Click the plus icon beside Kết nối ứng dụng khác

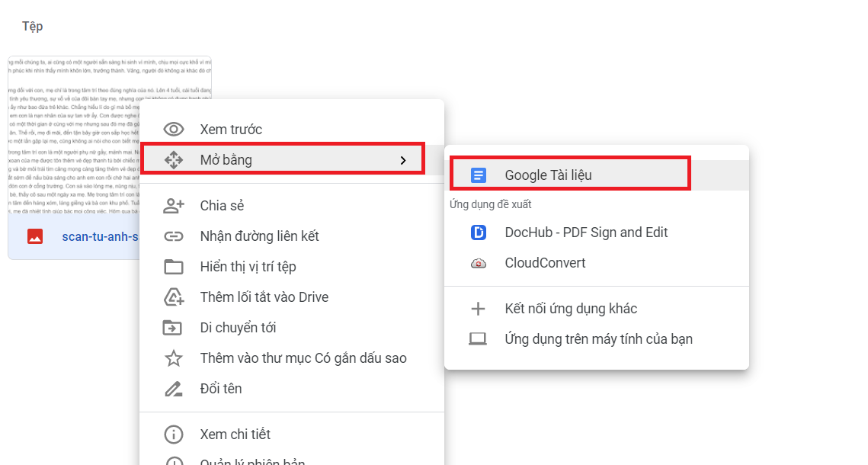tap(479, 309)
